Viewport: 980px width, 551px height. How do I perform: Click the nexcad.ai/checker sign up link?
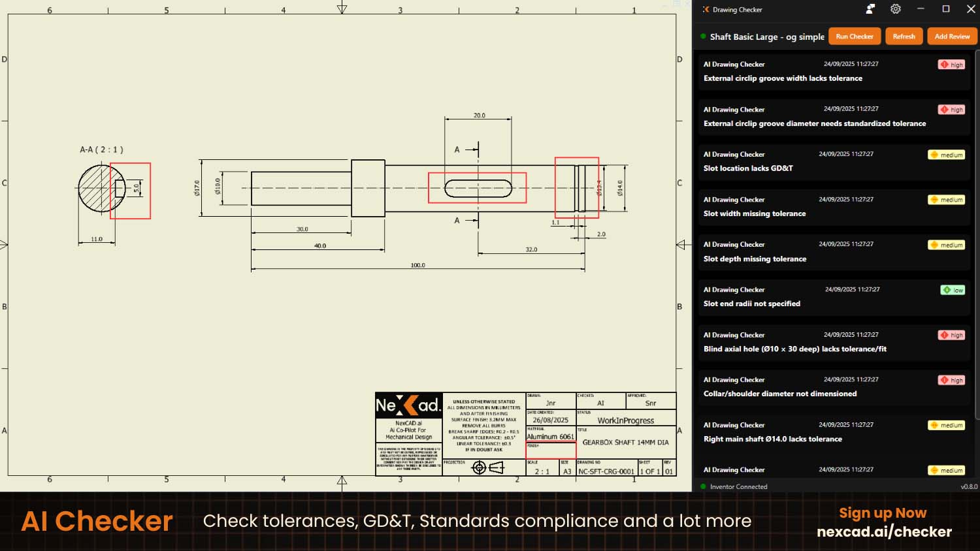click(885, 531)
